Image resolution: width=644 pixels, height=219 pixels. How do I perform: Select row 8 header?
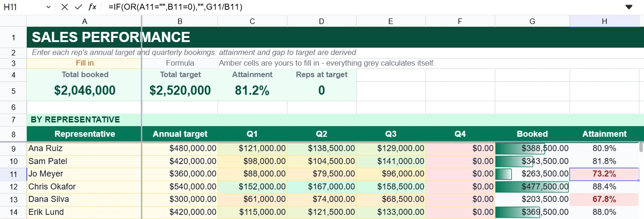pyautogui.click(x=13, y=134)
